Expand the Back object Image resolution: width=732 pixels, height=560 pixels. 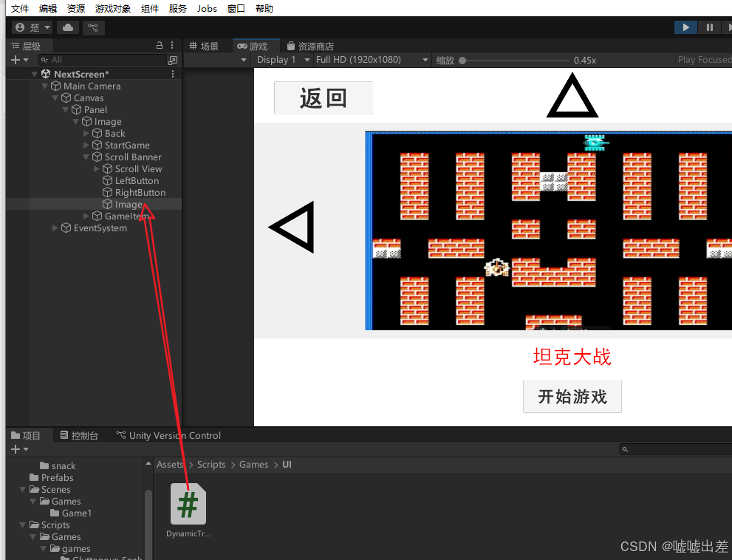point(86,133)
